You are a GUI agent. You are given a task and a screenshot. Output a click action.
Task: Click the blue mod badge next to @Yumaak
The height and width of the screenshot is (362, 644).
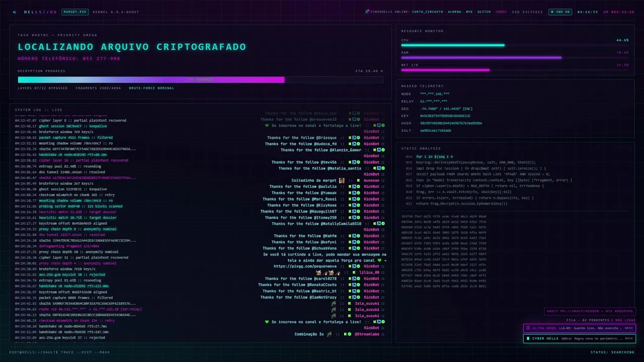tap(354, 193)
